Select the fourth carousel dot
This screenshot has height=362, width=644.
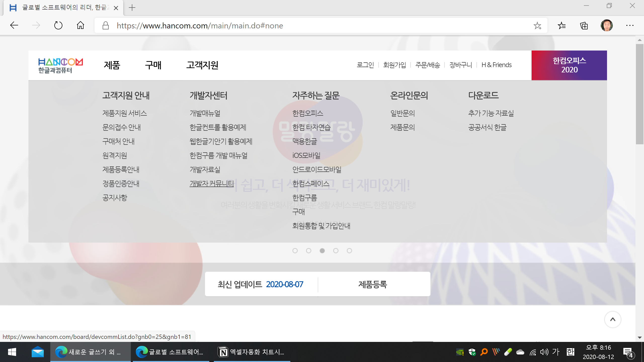[336, 251]
